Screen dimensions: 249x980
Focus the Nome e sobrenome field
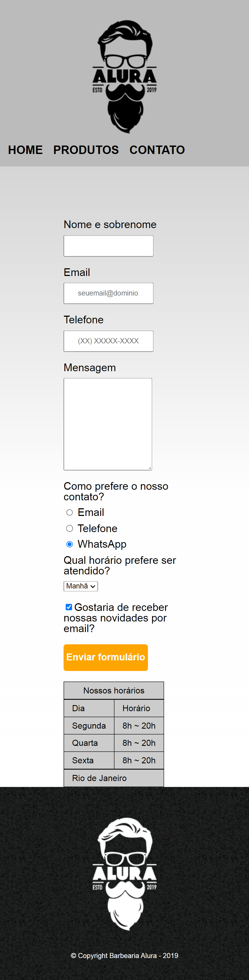109,246
